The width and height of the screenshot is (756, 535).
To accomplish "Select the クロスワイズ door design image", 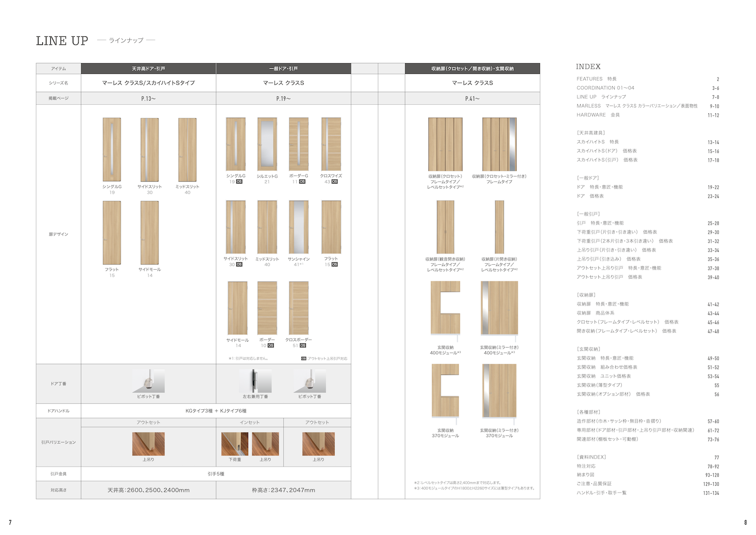I will (331, 144).
